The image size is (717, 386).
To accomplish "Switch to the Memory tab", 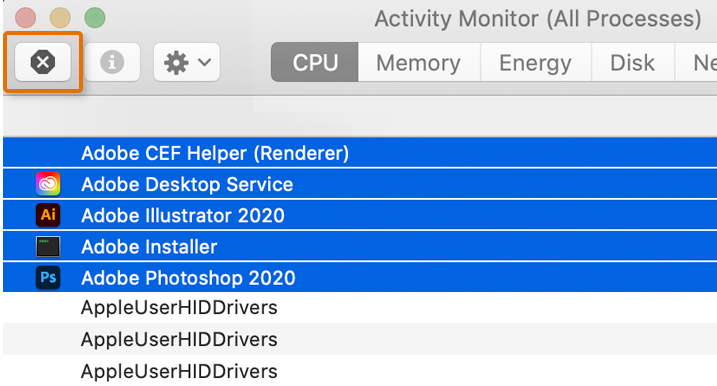I will 418,62.
